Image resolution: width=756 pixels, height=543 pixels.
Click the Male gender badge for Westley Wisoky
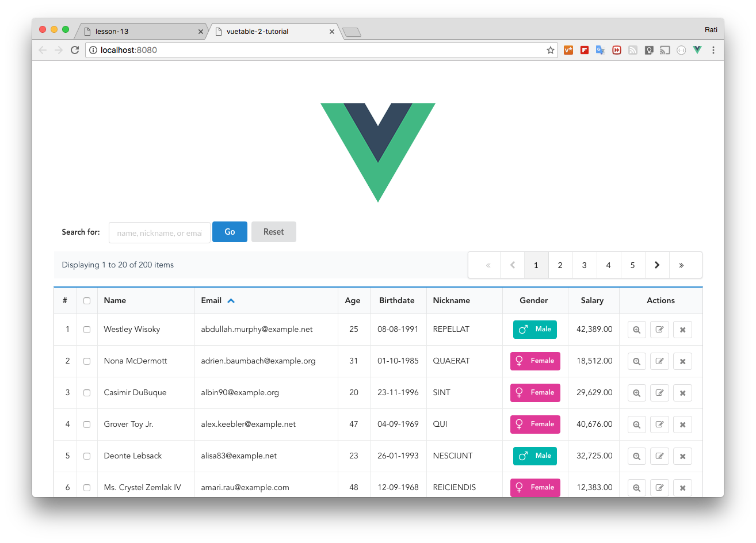(535, 330)
